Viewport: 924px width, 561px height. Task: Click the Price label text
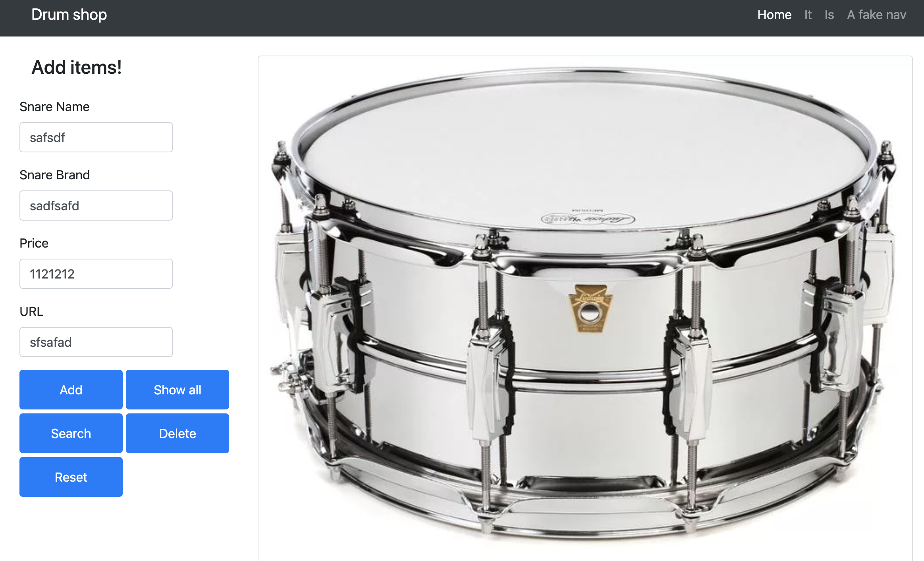(x=34, y=243)
